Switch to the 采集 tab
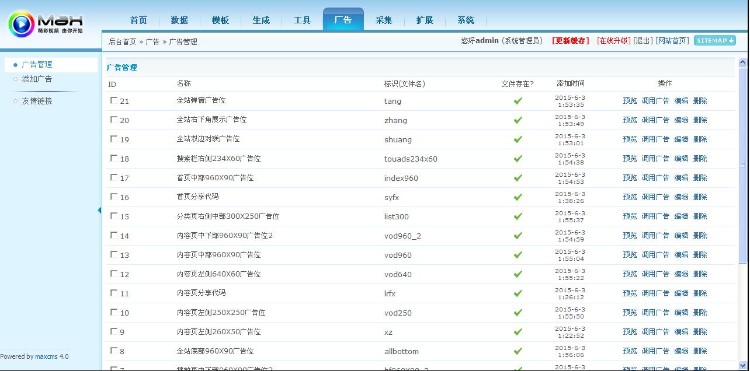 click(384, 20)
